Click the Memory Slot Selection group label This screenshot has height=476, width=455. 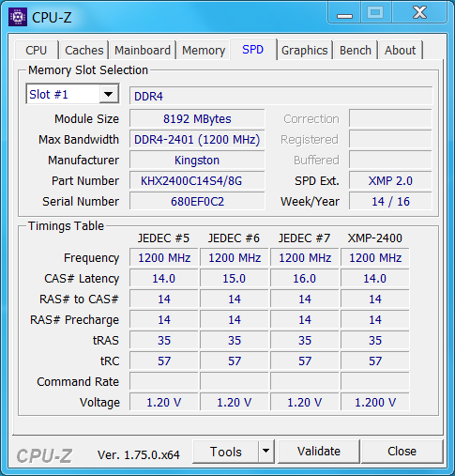[88, 70]
